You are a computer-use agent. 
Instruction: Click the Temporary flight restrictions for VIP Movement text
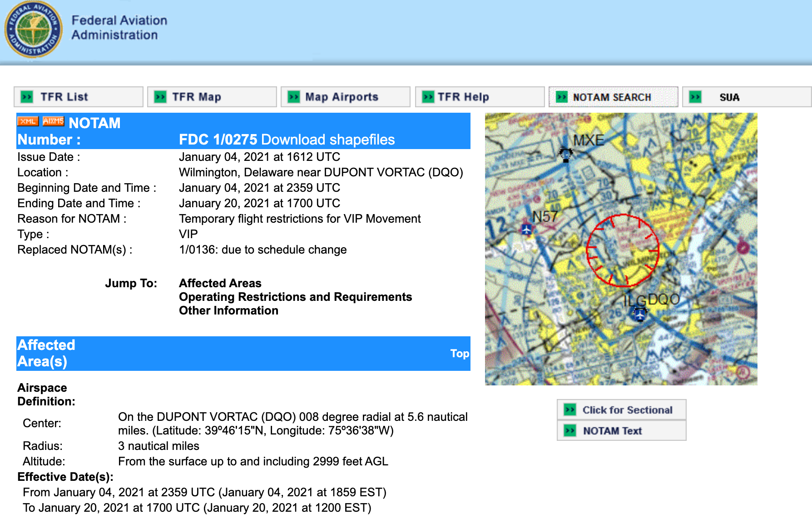click(x=300, y=219)
